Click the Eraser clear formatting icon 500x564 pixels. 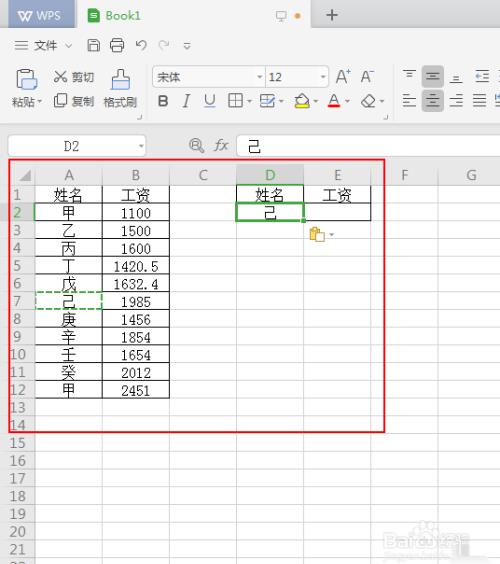(x=368, y=101)
